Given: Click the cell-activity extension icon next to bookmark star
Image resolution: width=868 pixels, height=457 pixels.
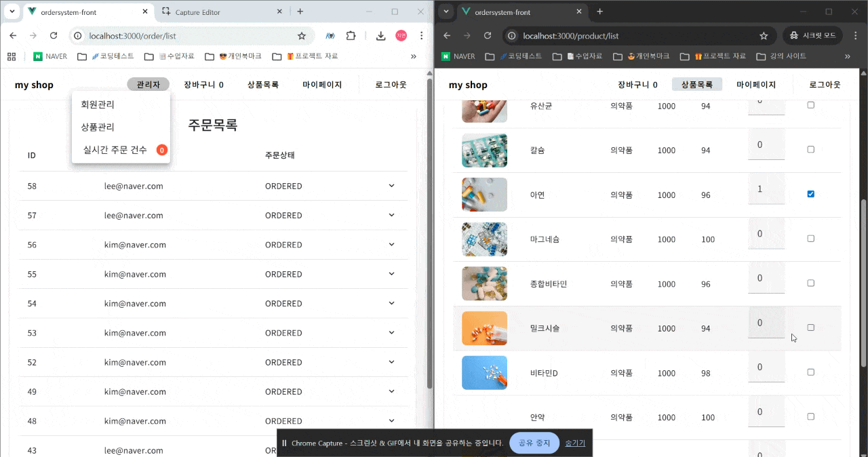Looking at the screenshot, I should (330, 36).
